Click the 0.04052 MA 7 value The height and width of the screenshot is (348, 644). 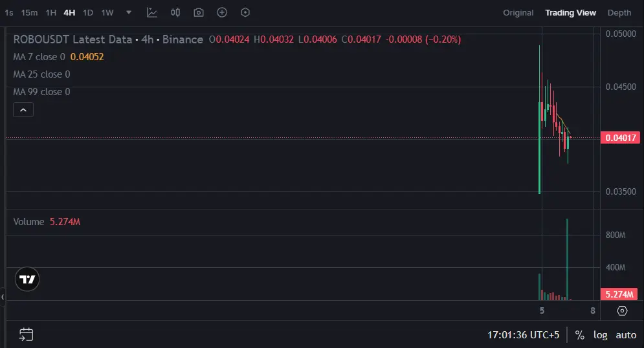pyautogui.click(x=87, y=57)
